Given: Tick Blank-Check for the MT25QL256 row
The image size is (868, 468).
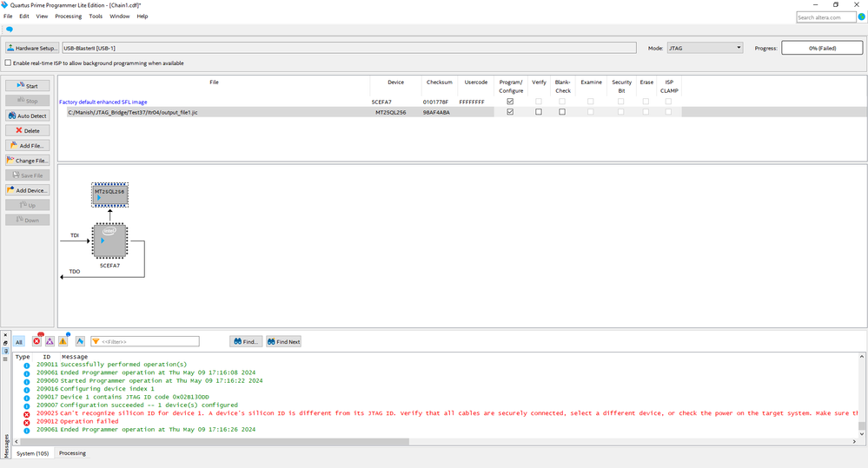Looking at the screenshot, I should [x=562, y=112].
